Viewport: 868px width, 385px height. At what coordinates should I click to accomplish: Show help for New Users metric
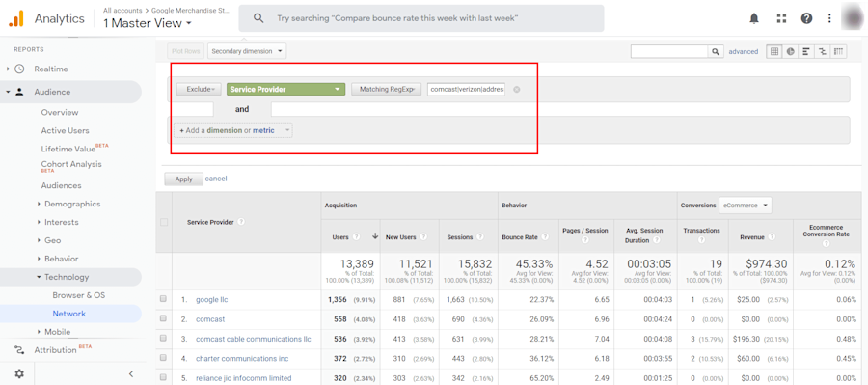coord(423,237)
